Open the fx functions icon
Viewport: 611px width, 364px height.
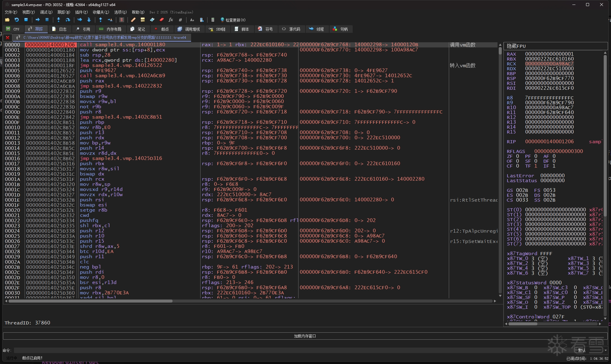click(171, 20)
